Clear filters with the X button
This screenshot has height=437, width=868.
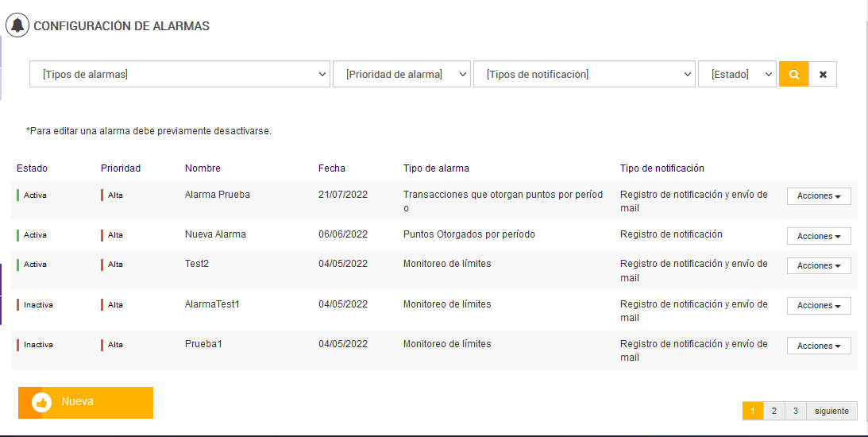point(823,74)
